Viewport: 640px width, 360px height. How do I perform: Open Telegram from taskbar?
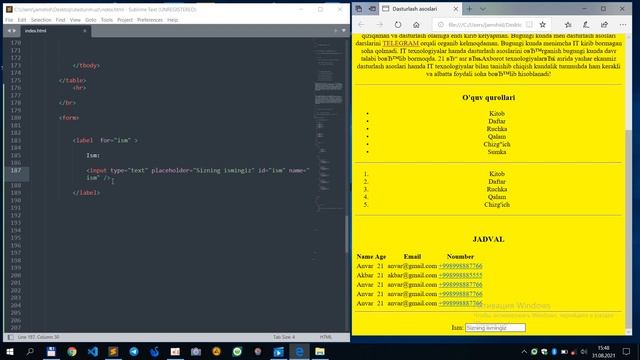(x=134, y=351)
